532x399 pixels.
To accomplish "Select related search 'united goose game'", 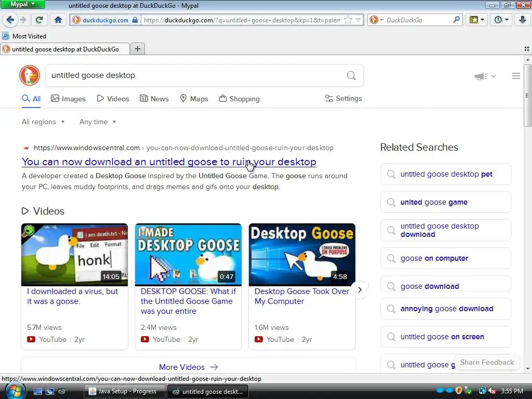I will pyautogui.click(x=445, y=202).
